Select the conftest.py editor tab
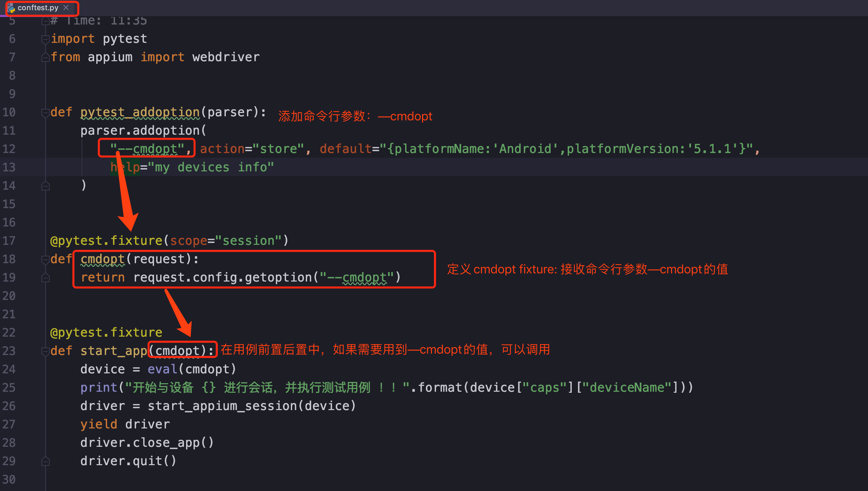This screenshot has width=868, height=491. [38, 8]
